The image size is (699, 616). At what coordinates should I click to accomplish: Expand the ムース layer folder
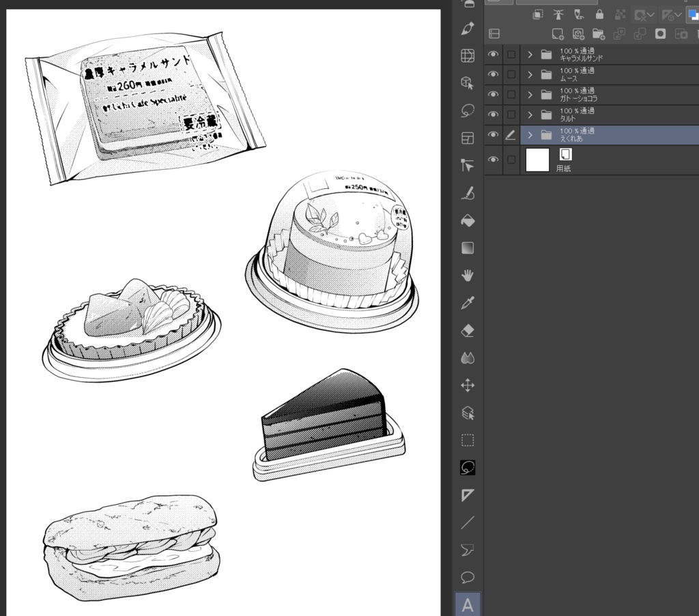click(x=530, y=74)
